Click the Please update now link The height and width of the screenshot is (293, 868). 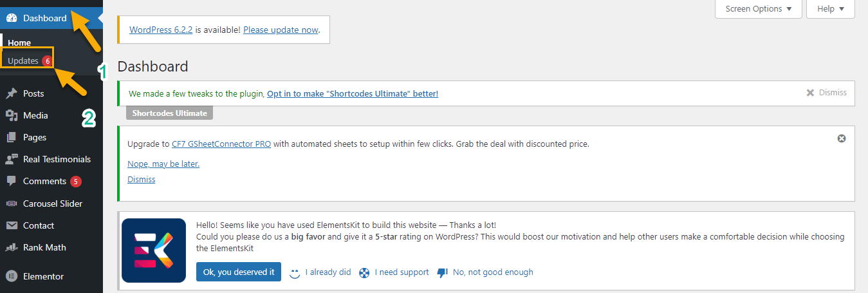tap(281, 30)
